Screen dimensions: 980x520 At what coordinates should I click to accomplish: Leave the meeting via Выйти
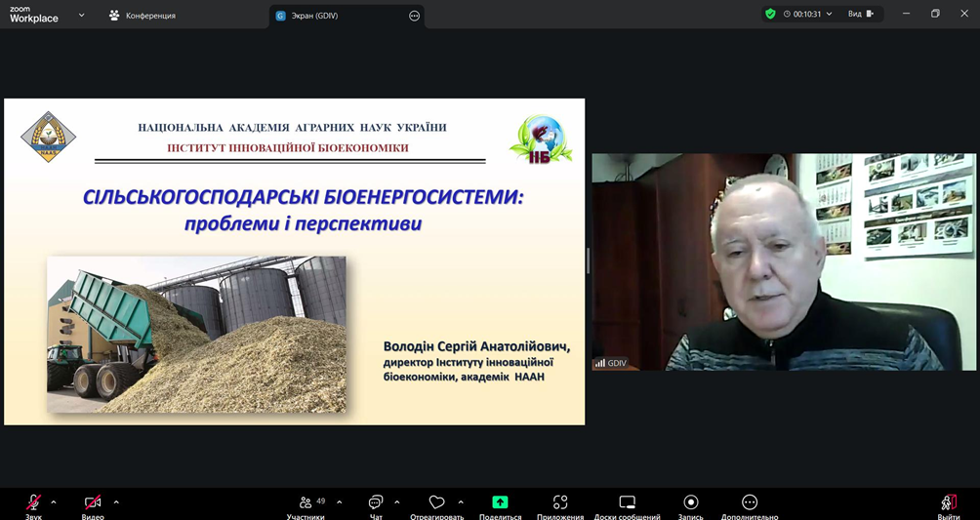click(948, 503)
